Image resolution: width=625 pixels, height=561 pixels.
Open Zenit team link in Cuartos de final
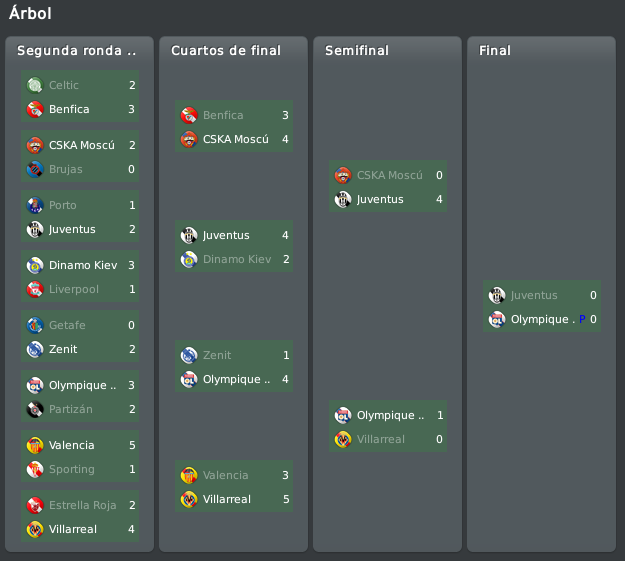pyautogui.click(x=217, y=355)
